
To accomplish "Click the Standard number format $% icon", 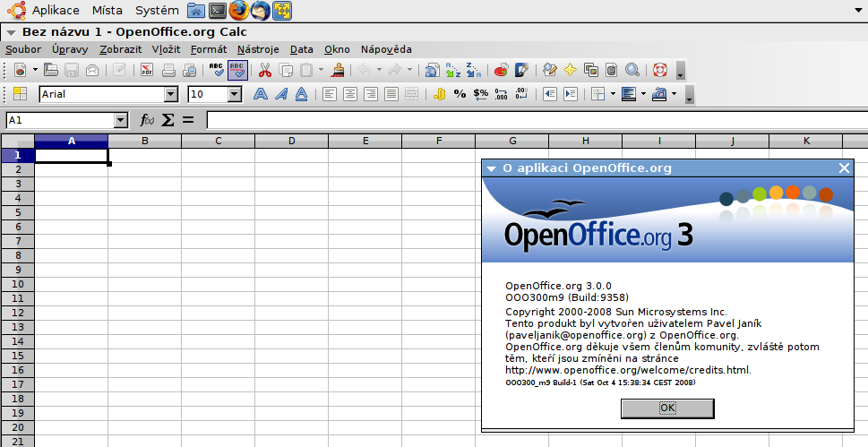I will 480,94.
